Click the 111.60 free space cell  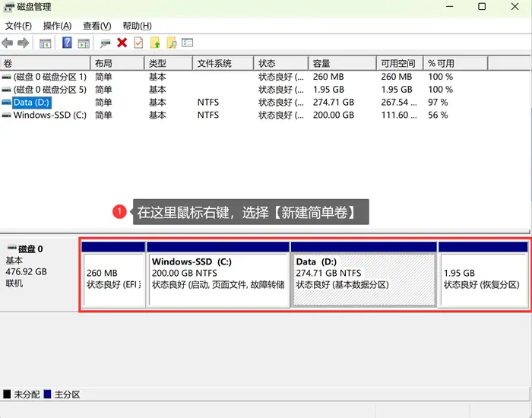399,116
